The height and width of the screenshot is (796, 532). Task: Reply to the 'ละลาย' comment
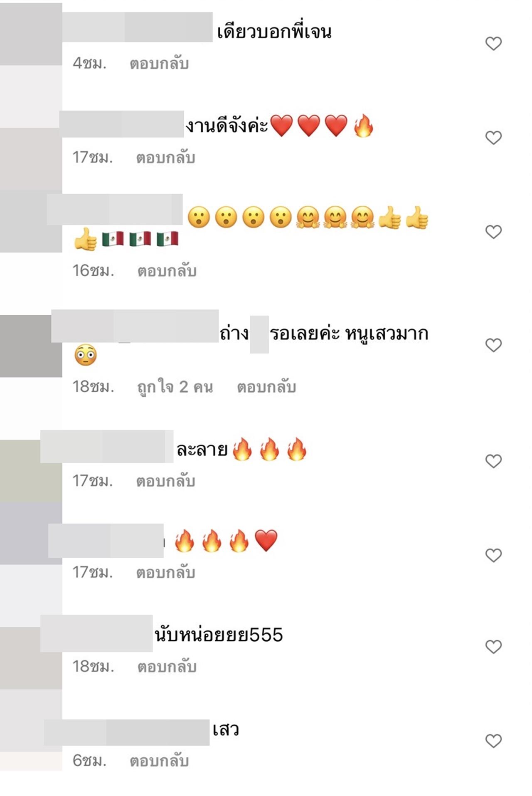point(166,481)
